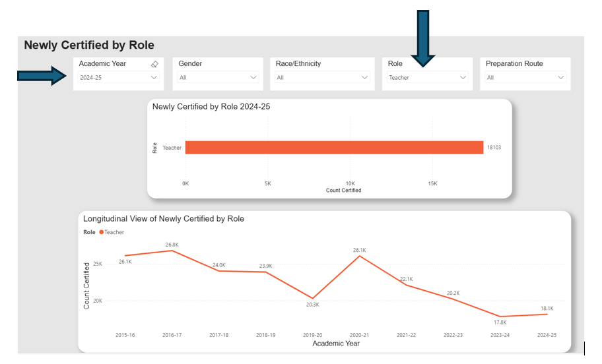This screenshot has height=364, width=602.
Task: Select the 18.1K point for 2024-25
Action: [x=547, y=314]
